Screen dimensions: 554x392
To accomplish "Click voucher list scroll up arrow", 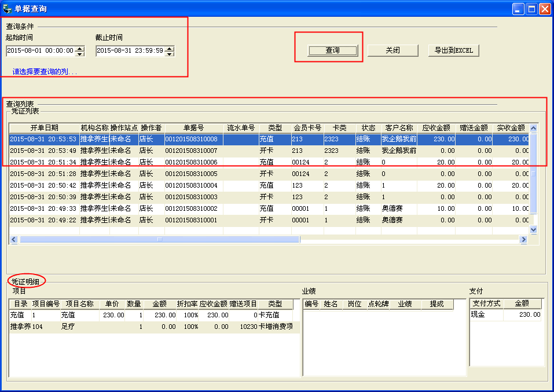I will [x=534, y=128].
